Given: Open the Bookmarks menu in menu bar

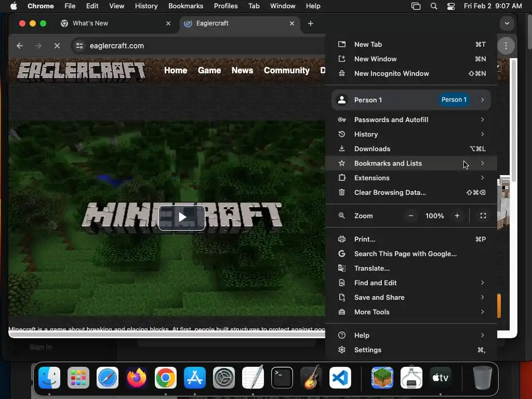Looking at the screenshot, I should 185,6.
